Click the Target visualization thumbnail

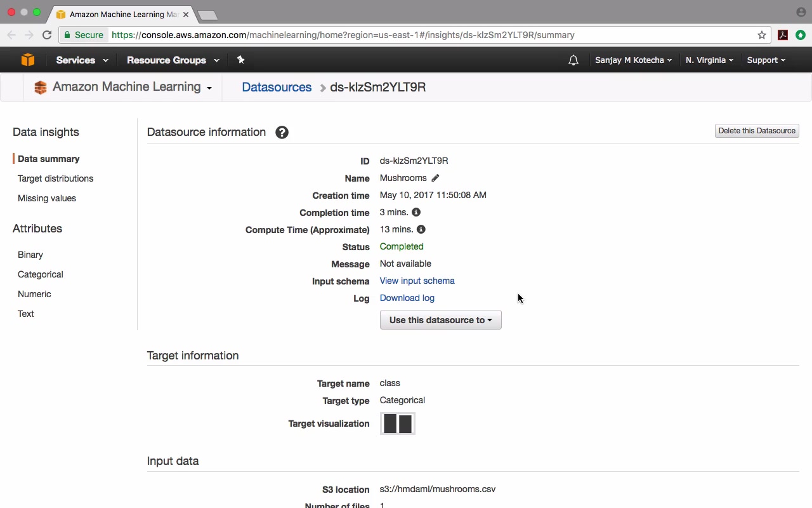[x=398, y=424]
